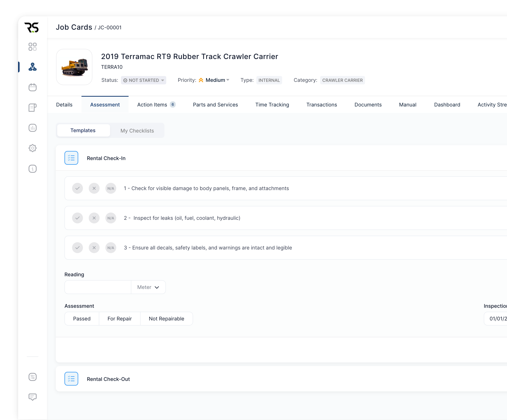Click the equipment title 2019 Terramac RT9

pyautogui.click(x=190, y=56)
